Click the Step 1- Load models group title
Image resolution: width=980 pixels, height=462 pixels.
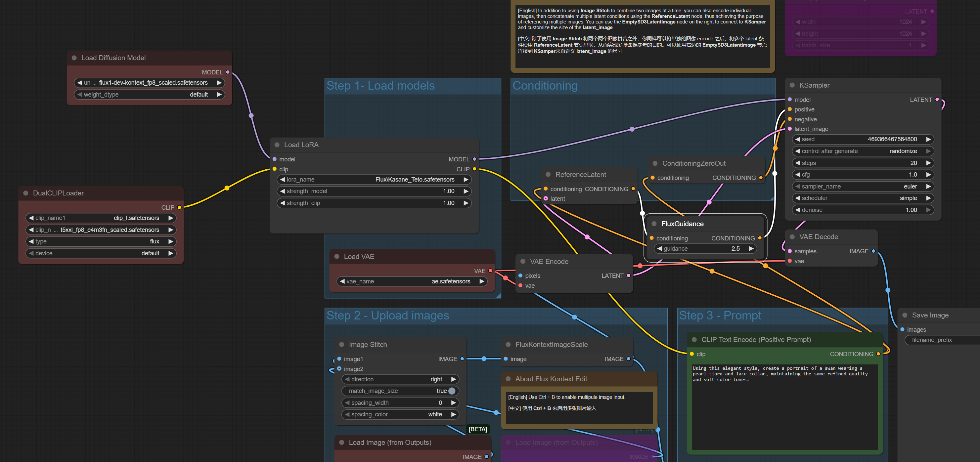pyautogui.click(x=380, y=86)
